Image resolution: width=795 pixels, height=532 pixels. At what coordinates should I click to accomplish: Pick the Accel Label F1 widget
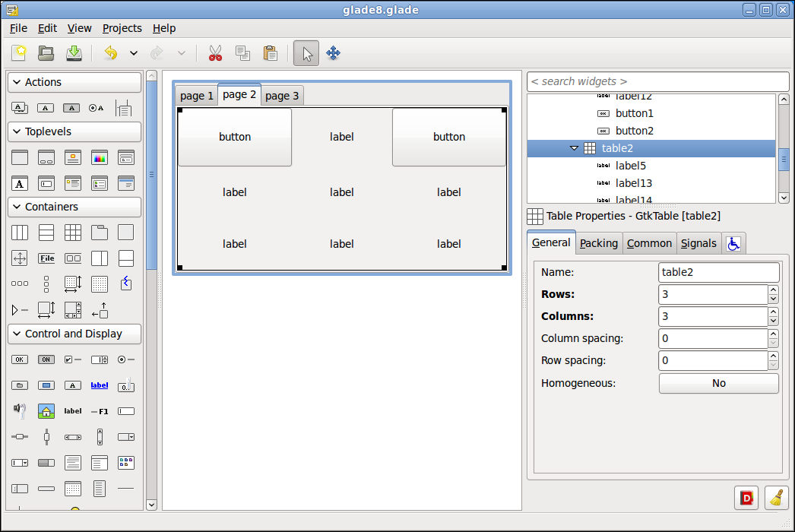[x=100, y=411]
